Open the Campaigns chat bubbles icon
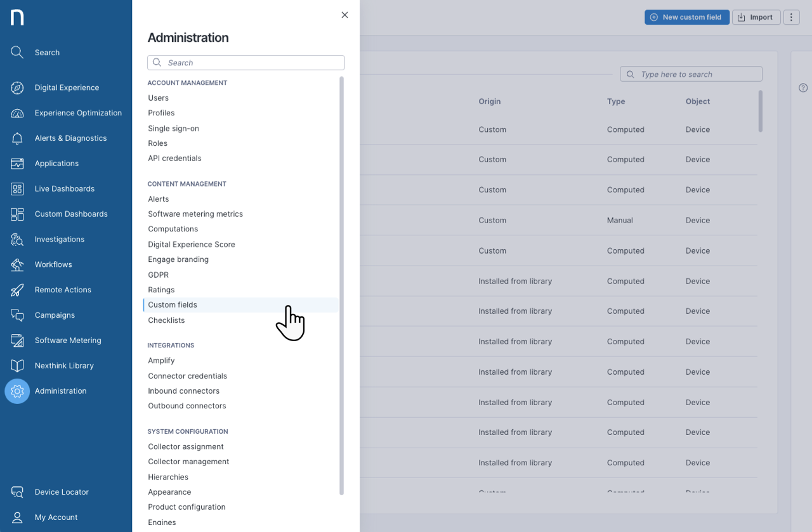The height and width of the screenshot is (532, 812). (17, 315)
